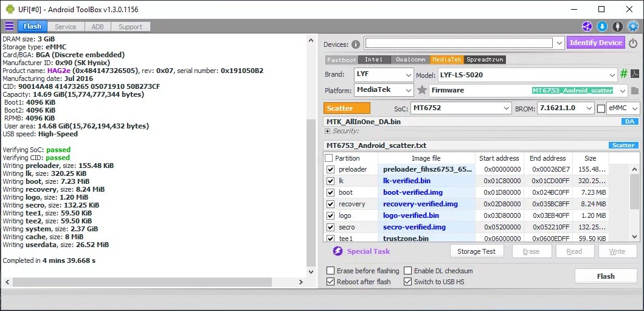
Task: Click the Devices info icon
Action: 356,44
